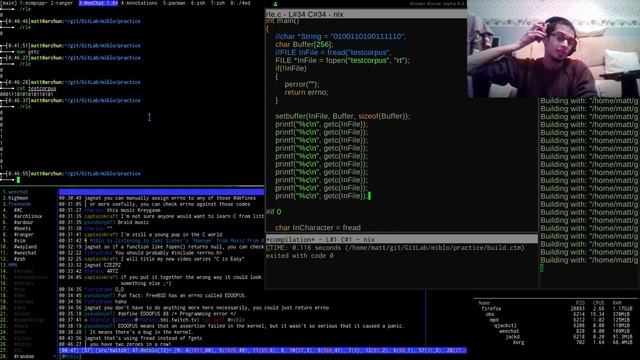Click the 'man getc' command line in terminal
This screenshot has width=640, height=360.
coord(28,52)
